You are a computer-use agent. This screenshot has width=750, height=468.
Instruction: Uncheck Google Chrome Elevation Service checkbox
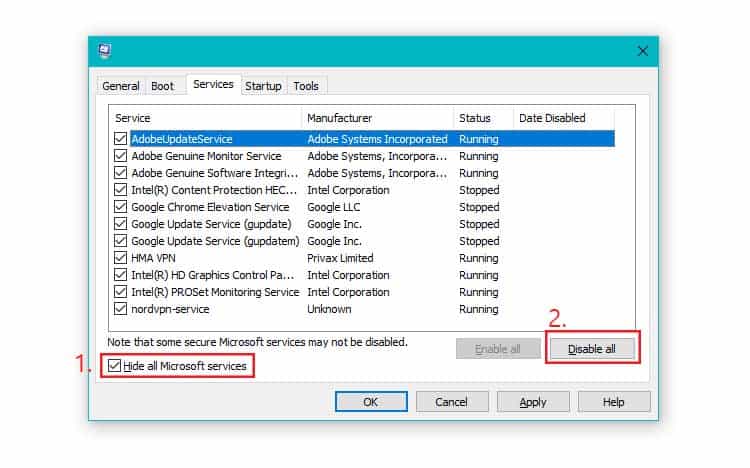[121, 207]
